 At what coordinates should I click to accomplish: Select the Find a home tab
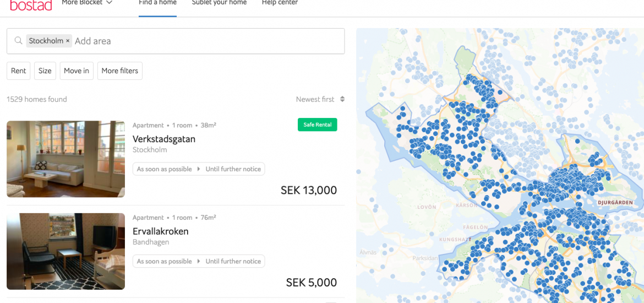point(157,3)
